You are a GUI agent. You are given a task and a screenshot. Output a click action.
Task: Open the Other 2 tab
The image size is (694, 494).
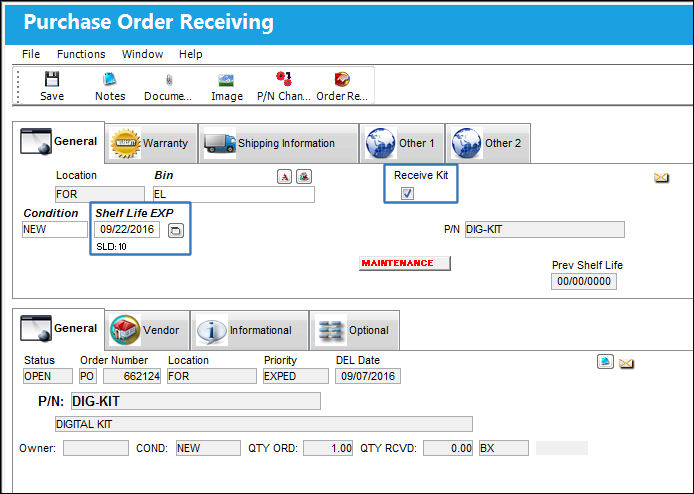[488, 143]
